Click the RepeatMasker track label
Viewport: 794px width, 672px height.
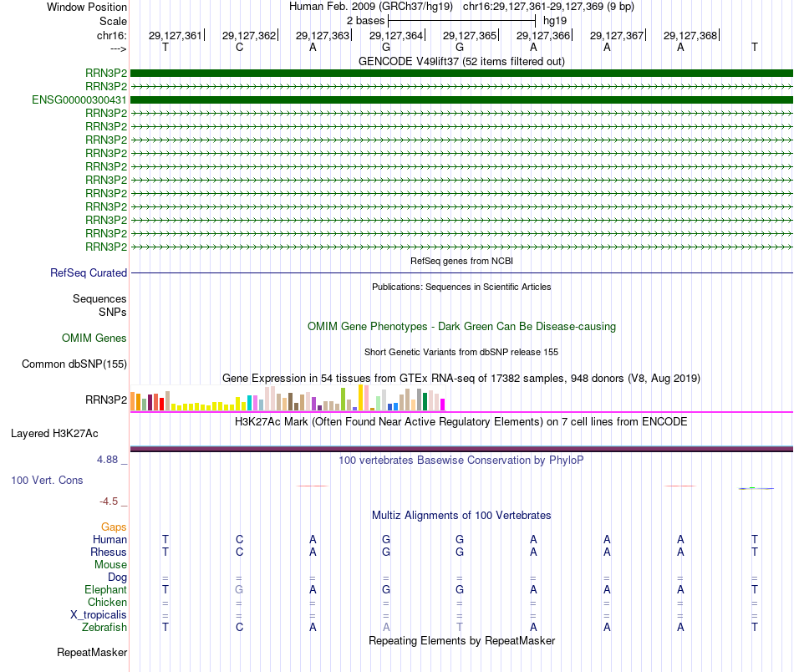point(92,652)
